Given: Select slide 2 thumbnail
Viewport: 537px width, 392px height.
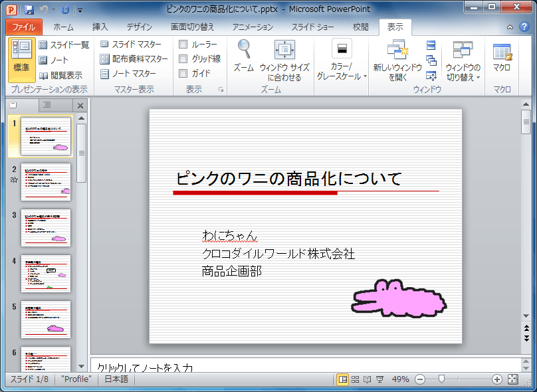Looking at the screenshot, I should click(46, 182).
